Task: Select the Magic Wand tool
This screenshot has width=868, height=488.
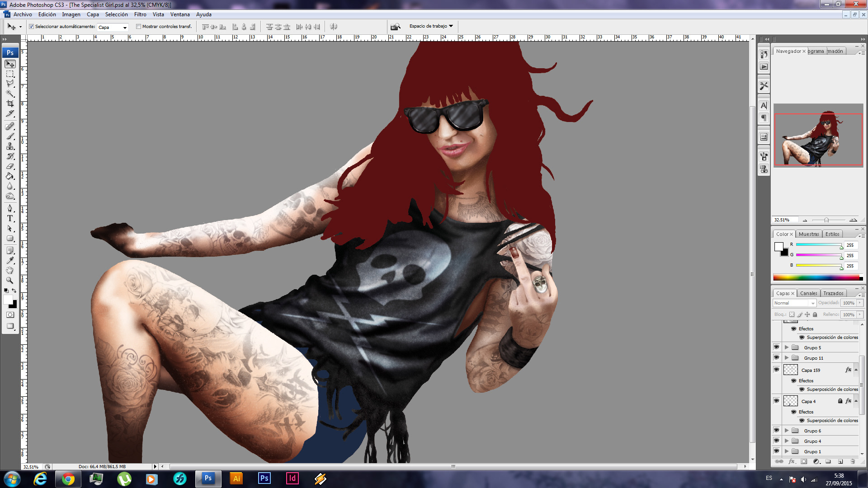Action: tap(10, 94)
